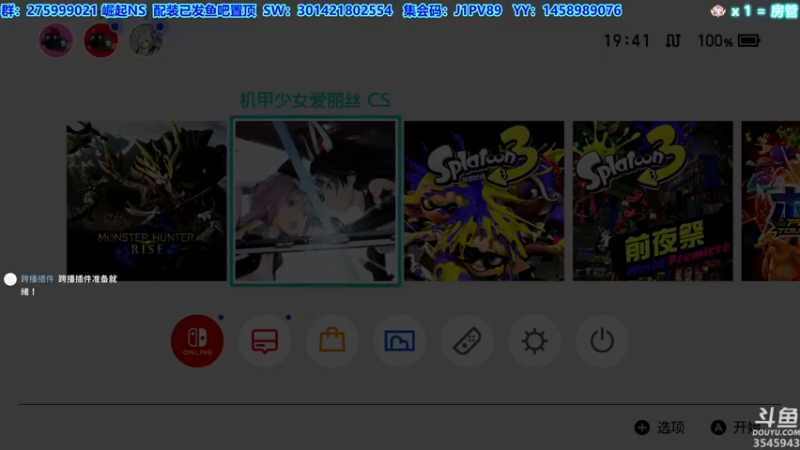Image resolution: width=800 pixels, height=450 pixels.
Task: Select the first user avatar
Action: (56, 40)
